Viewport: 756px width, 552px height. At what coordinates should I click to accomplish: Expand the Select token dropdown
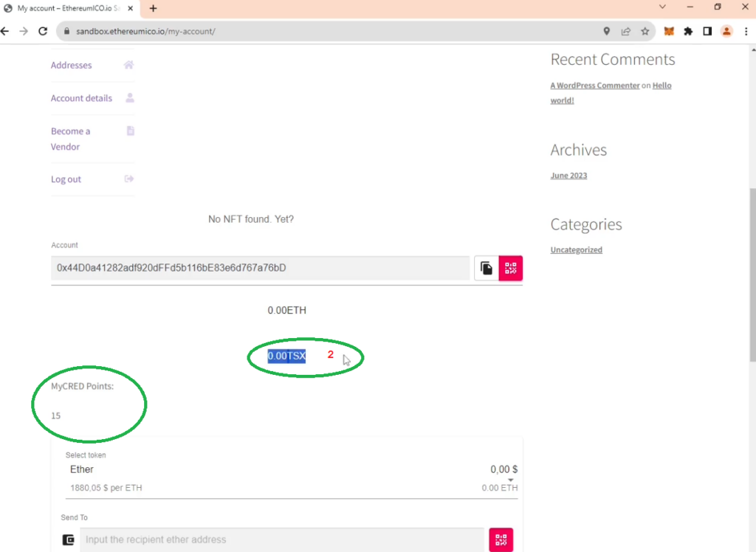[x=510, y=480]
